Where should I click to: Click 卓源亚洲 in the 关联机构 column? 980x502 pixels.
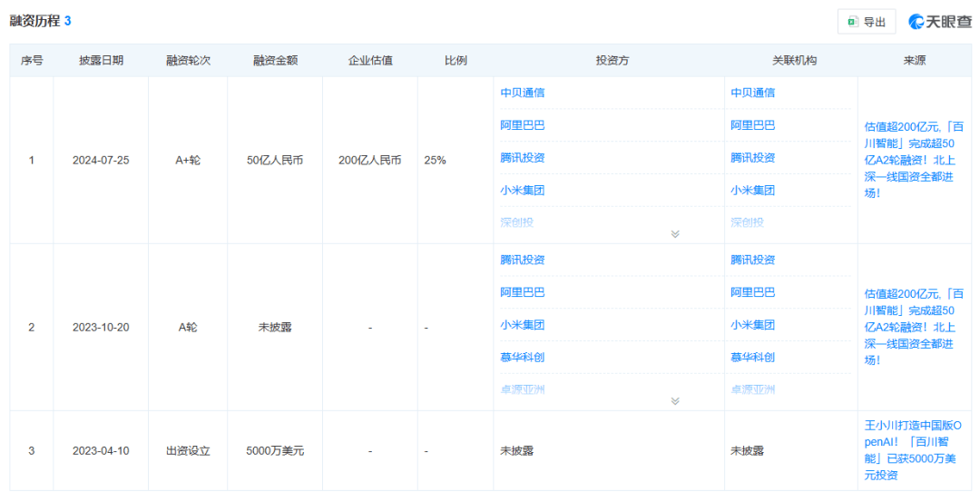pos(753,389)
